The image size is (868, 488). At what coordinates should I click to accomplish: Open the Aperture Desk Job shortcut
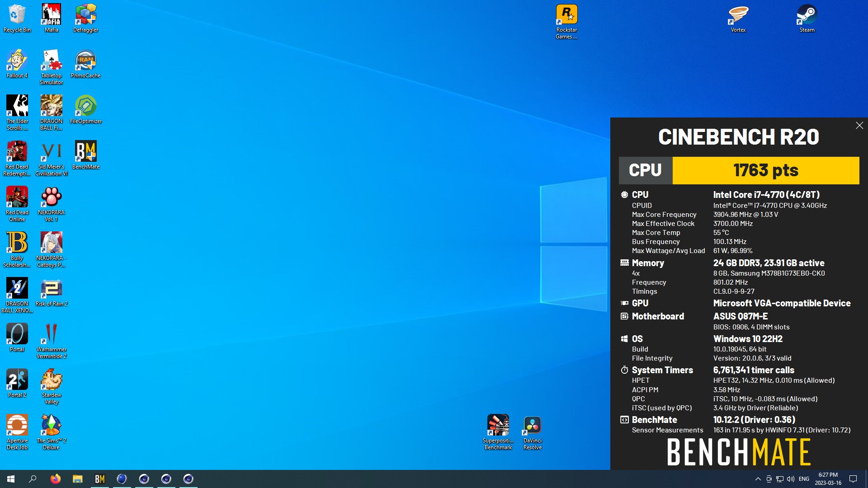click(x=17, y=432)
